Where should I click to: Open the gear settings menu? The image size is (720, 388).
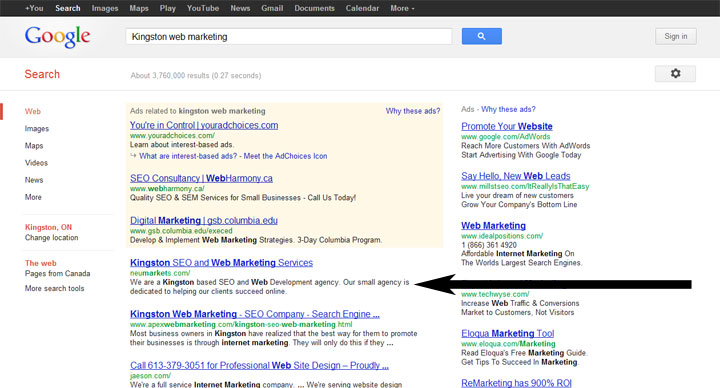675,73
